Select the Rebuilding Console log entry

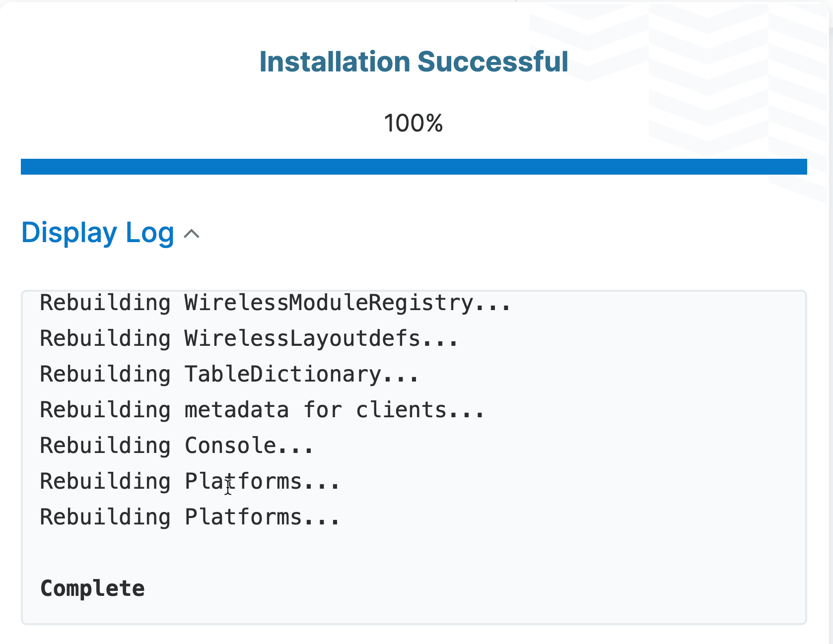click(x=176, y=446)
